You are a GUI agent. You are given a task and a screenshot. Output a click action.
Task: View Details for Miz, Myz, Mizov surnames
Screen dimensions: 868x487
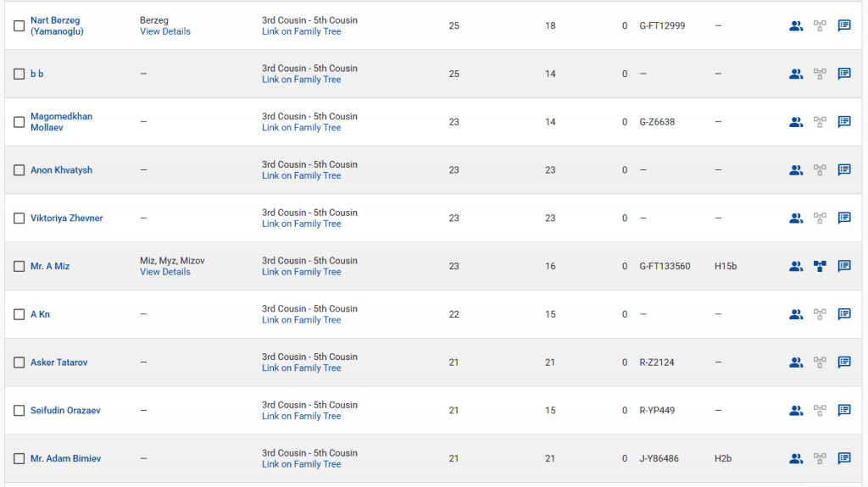coord(165,272)
